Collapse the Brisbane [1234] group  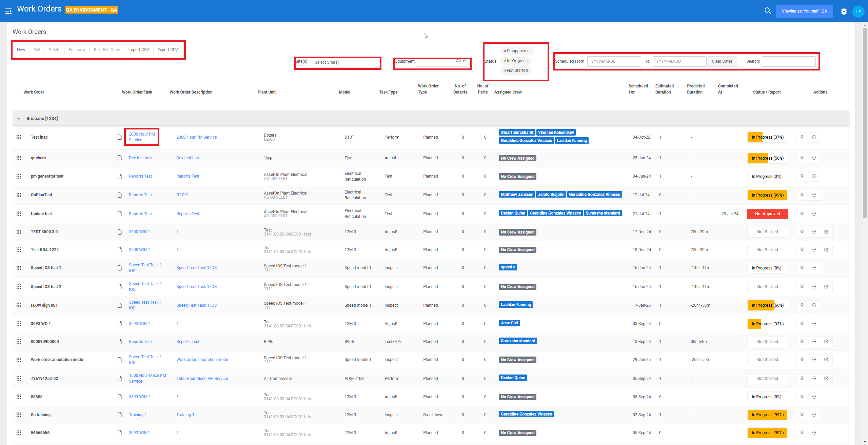(x=19, y=119)
